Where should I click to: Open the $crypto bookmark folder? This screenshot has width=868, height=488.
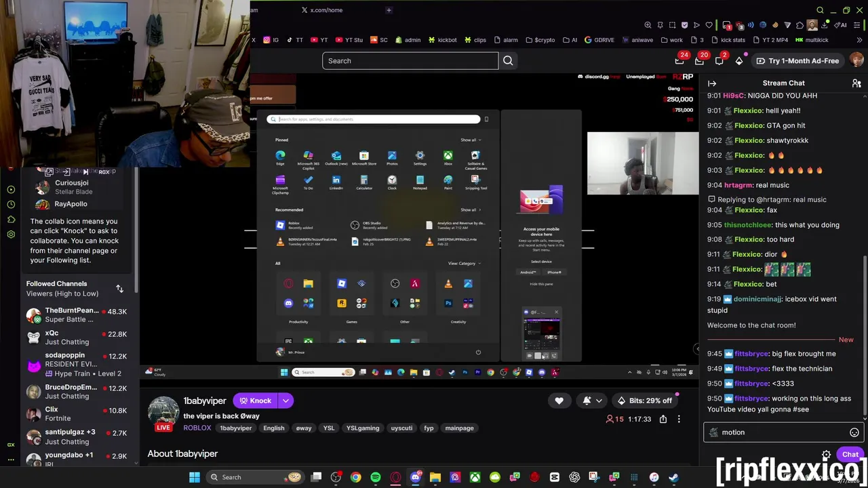coord(540,40)
